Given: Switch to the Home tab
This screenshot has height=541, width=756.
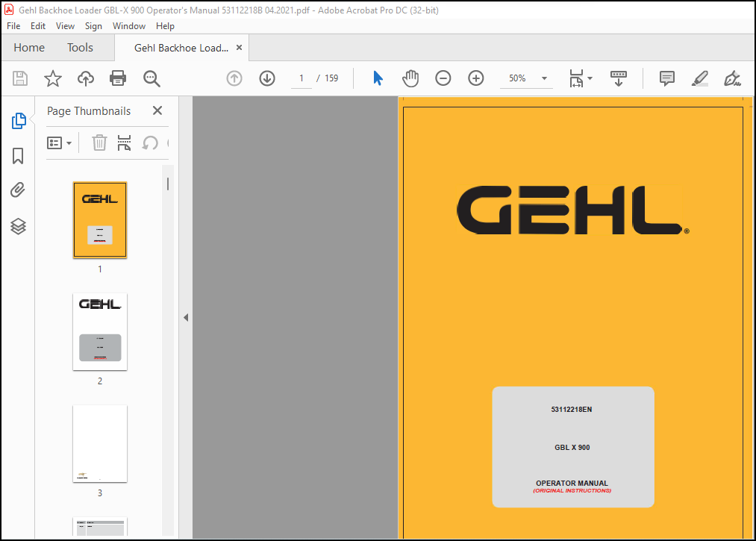Looking at the screenshot, I should [29, 48].
